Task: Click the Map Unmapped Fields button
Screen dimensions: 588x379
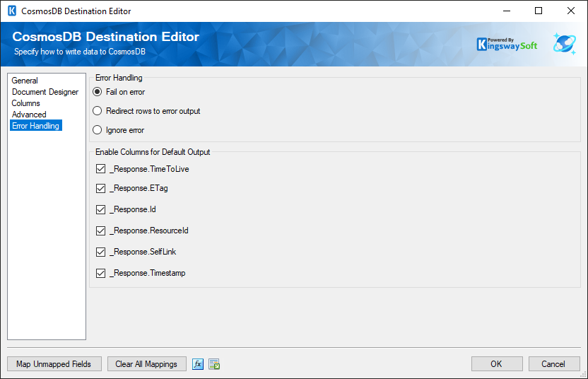Action: 54,364
